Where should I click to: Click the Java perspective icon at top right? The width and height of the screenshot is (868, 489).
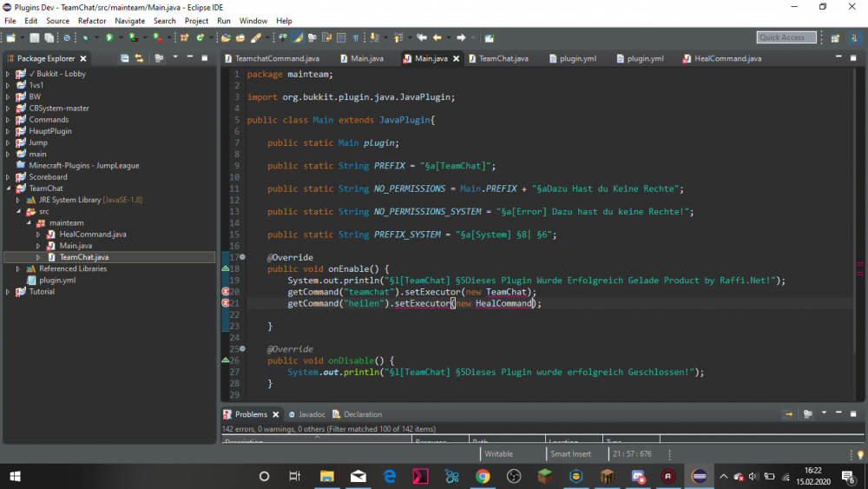pyautogui.click(x=855, y=37)
